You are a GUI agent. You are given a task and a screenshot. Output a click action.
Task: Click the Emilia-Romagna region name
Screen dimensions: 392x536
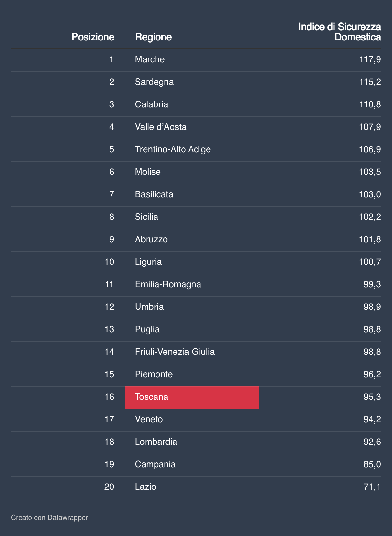point(168,284)
